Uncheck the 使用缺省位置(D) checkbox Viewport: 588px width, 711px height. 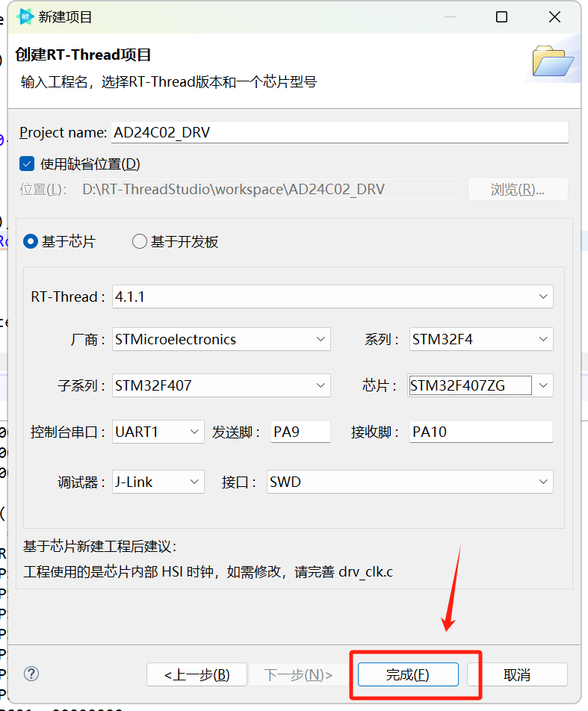pos(27,164)
